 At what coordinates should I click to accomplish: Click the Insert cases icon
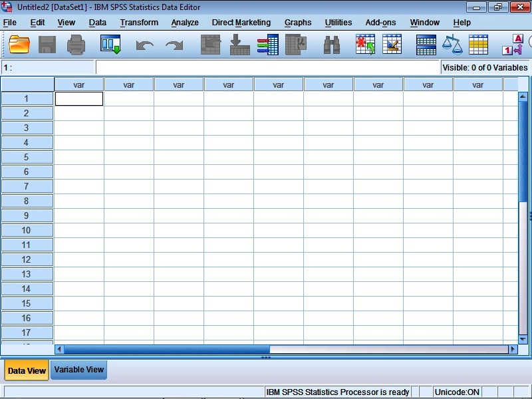coord(365,45)
